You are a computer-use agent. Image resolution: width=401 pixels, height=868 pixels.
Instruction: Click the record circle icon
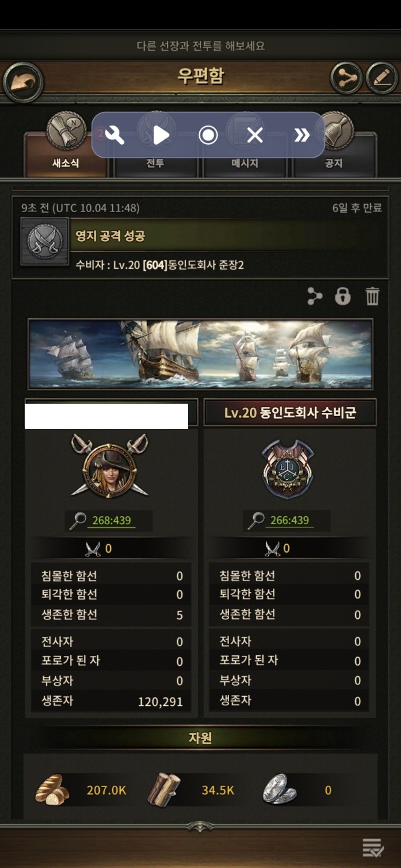[x=208, y=135]
